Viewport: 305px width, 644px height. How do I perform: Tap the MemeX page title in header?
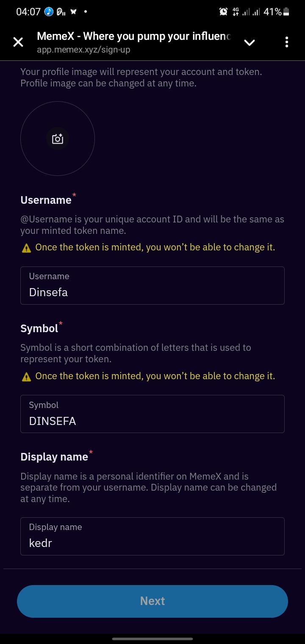(133, 36)
